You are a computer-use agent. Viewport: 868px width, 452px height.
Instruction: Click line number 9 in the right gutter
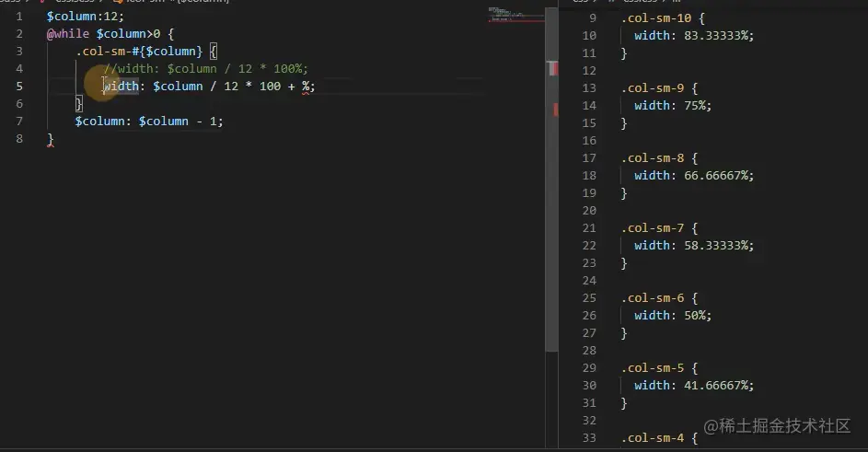click(593, 18)
